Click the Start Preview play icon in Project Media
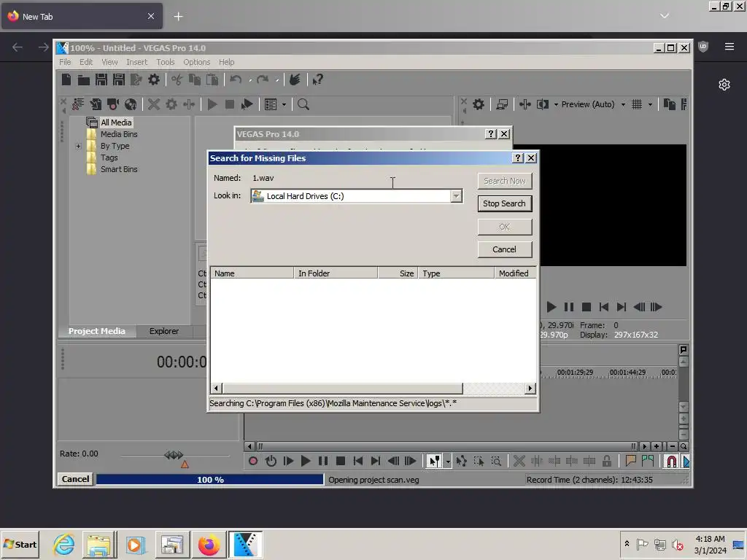 point(212,104)
